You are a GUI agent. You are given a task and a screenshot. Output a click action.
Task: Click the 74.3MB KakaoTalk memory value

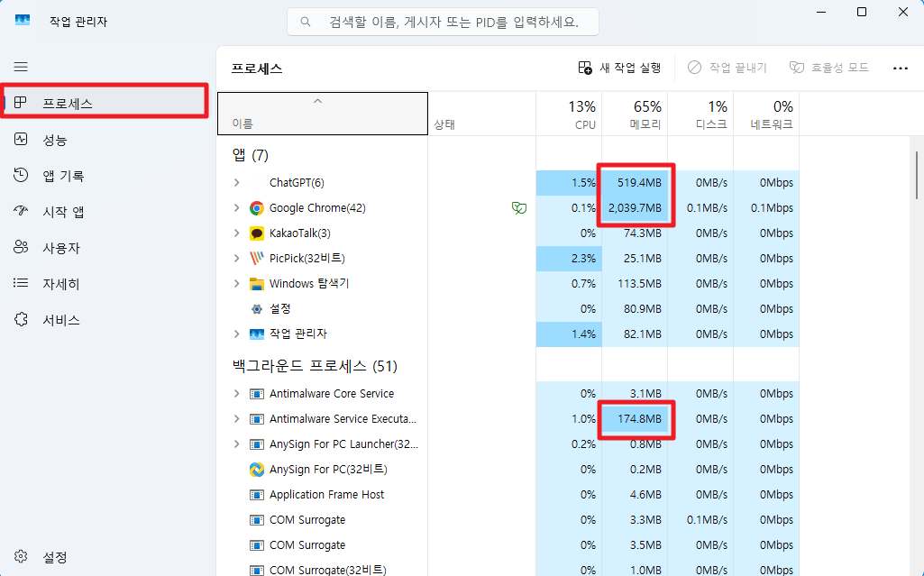(643, 233)
